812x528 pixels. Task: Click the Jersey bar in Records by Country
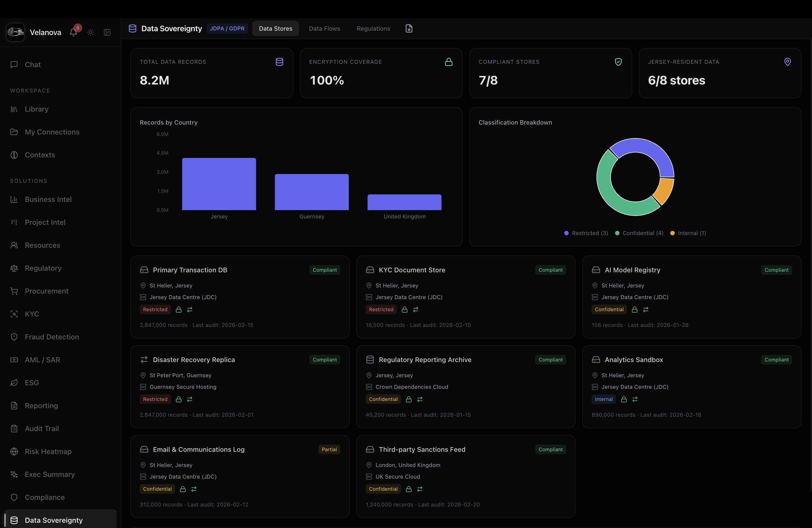(x=219, y=184)
